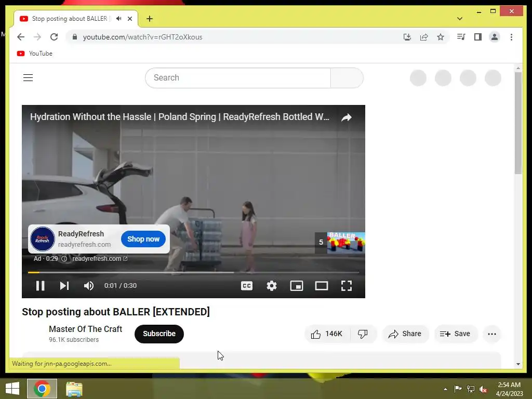Screen dimensions: 532x399
Task: Click the ad info circle icon
Action: (x=64, y=259)
